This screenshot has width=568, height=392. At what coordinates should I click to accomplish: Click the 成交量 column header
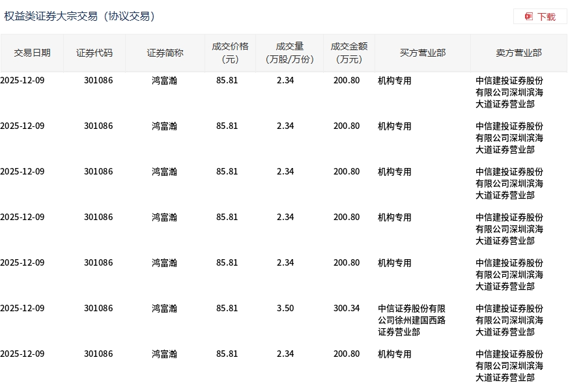(x=289, y=53)
